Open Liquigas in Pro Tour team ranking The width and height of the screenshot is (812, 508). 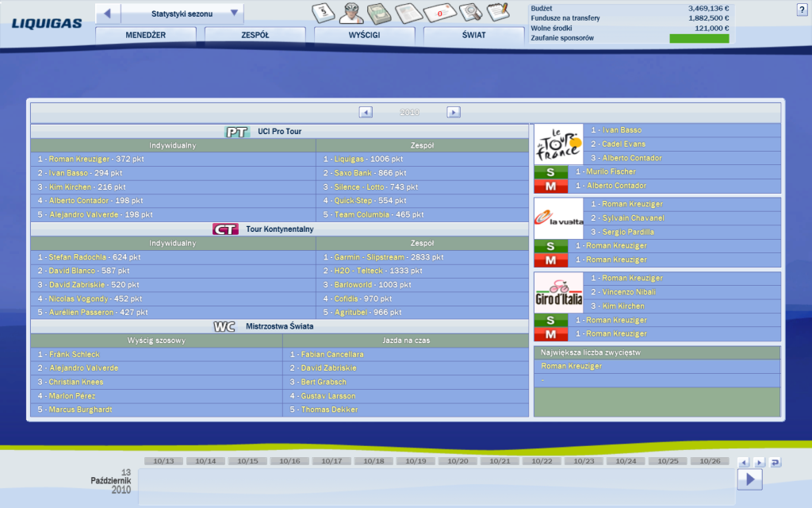coord(349,159)
